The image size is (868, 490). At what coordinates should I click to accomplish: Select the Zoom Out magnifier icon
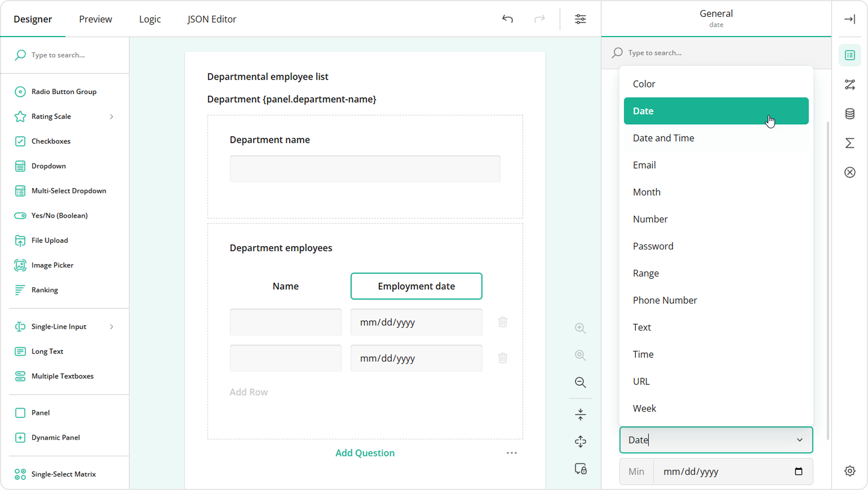coord(580,383)
